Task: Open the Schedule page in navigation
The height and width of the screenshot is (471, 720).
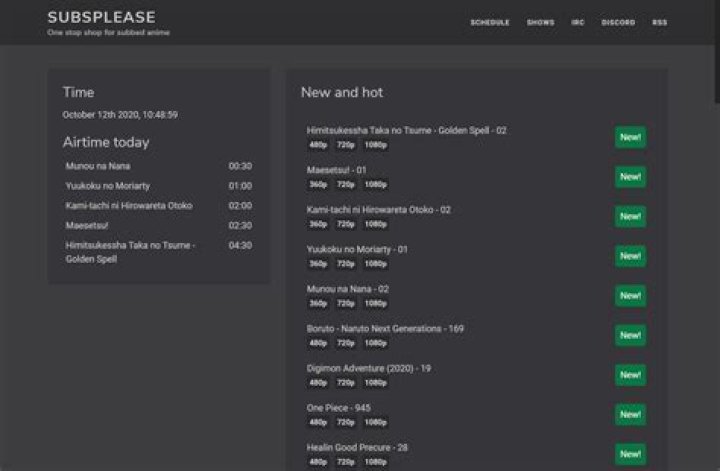Action: (489, 22)
